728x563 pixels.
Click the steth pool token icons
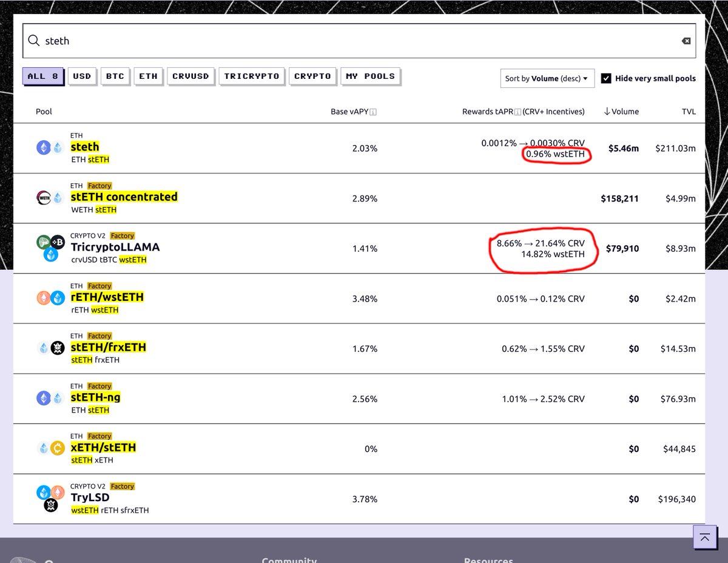(50, 147)
